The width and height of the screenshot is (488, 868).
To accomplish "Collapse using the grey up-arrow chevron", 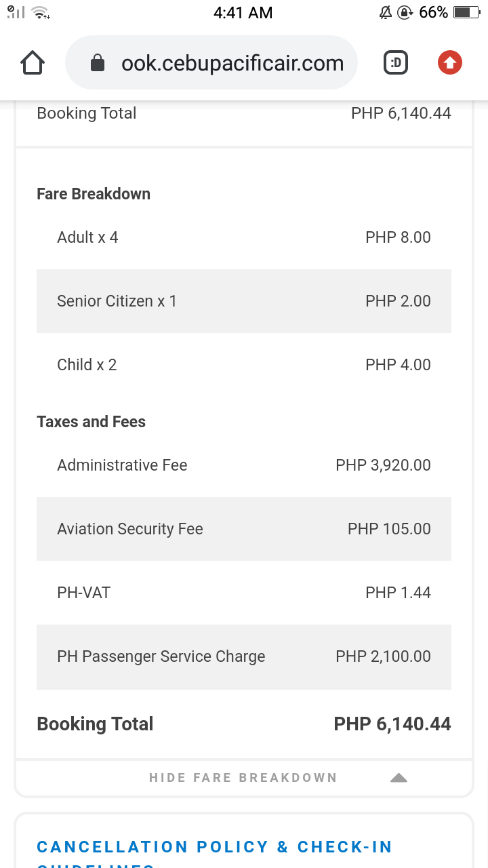I will tap(399, 778).
